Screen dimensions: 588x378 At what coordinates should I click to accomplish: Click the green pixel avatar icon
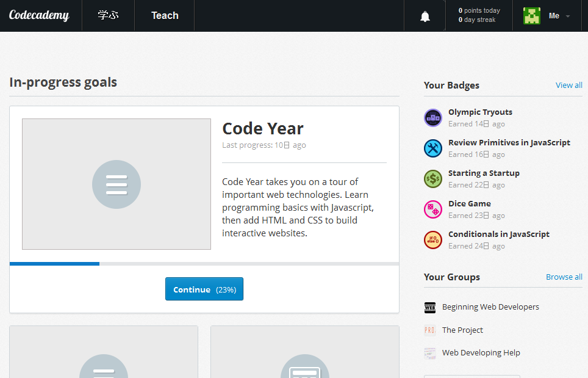pos(532,16)
